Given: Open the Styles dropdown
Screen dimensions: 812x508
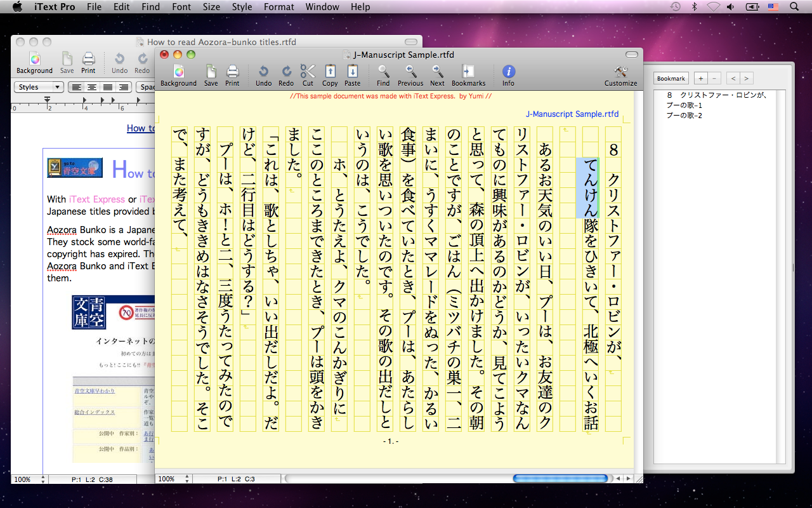Looking at the screenshot, I should (x=39, y=87).
